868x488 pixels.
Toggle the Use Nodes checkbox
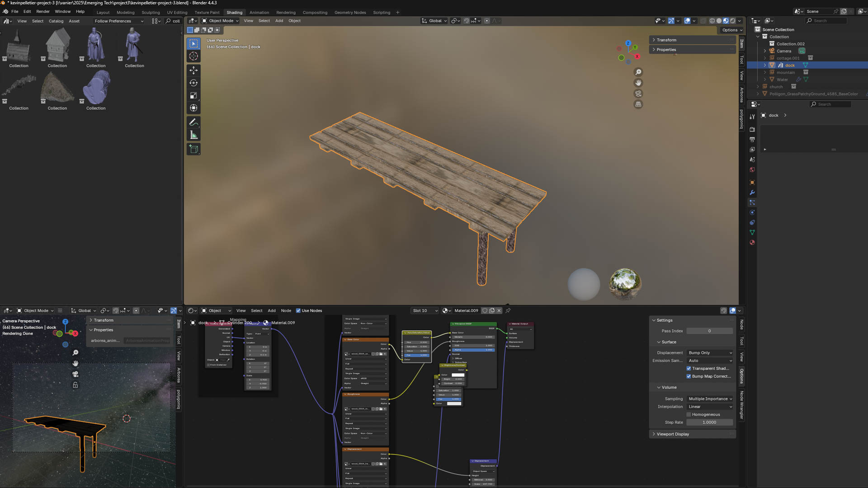point(298,311)
